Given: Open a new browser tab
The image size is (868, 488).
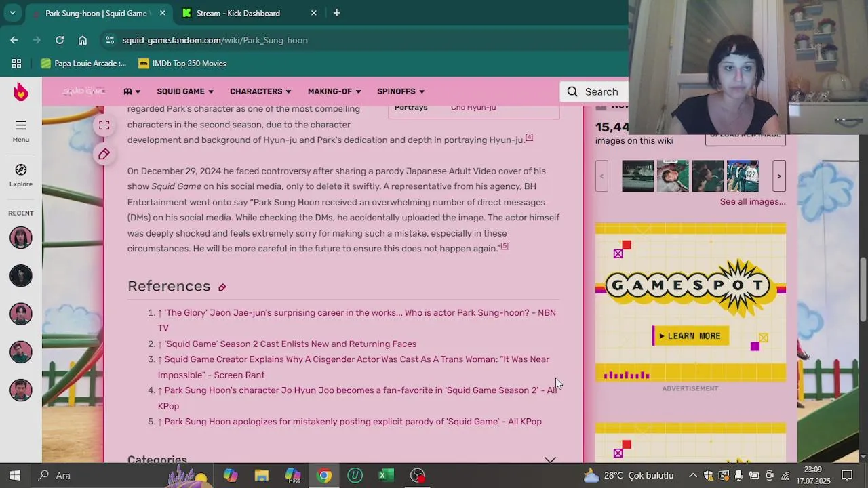Looking at the screenshot, I should click(336, 13).
